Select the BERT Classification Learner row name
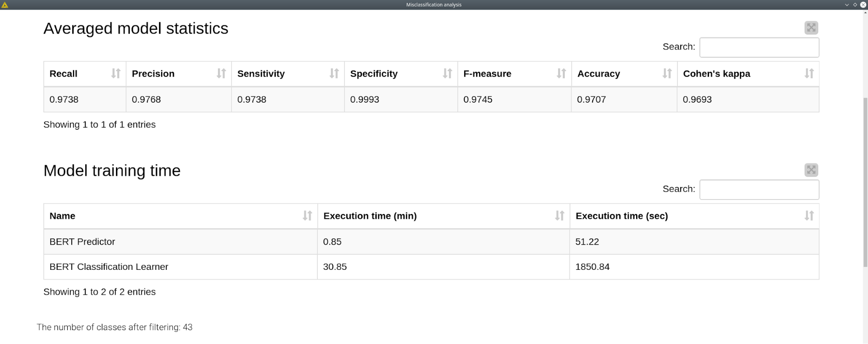 tap(109, 267)
